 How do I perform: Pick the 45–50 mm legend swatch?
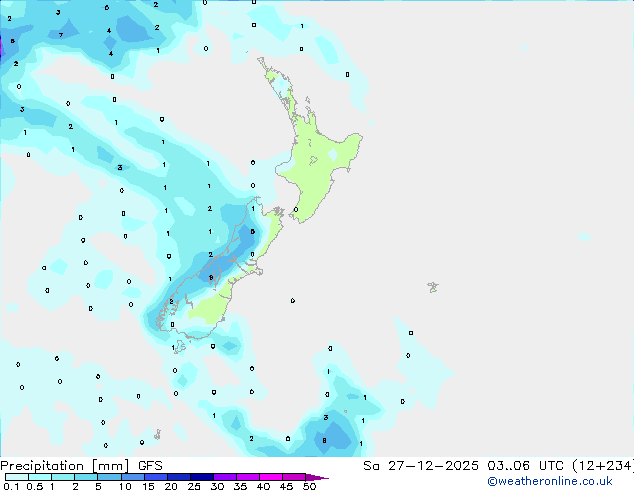pyautogui.click(x=294, y=477)
